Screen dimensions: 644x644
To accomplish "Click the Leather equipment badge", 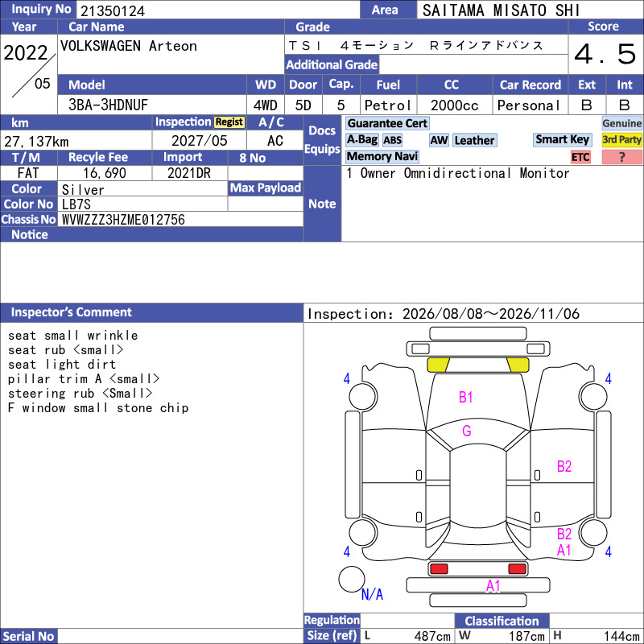I will pyautogui.click(x=474, y=140).
